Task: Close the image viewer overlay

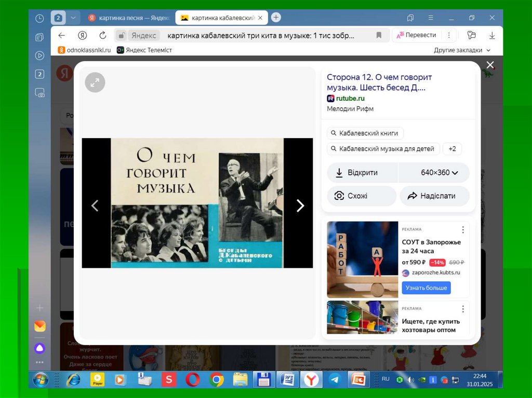Action: pos(490,65)
